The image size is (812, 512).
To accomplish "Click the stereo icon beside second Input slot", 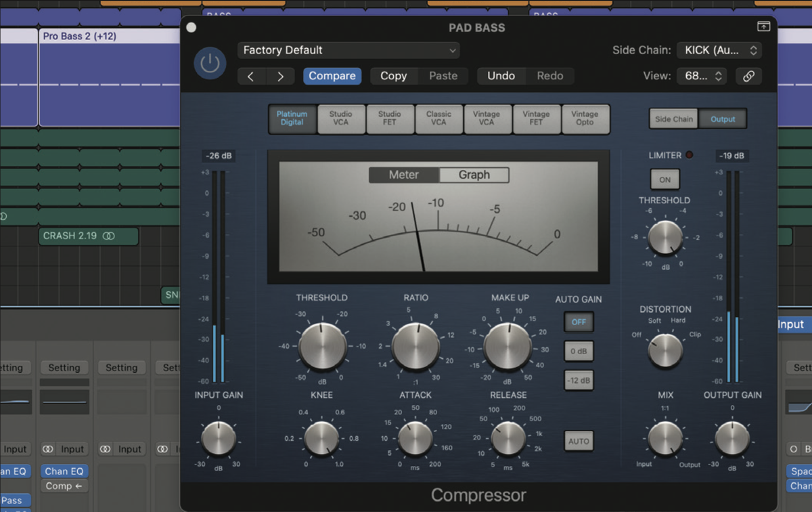I will (48, 449).
